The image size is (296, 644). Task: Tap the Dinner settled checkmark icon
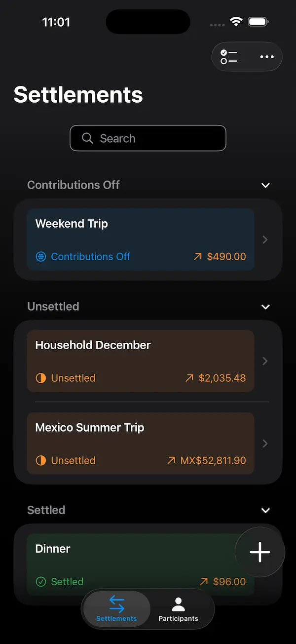41,582
